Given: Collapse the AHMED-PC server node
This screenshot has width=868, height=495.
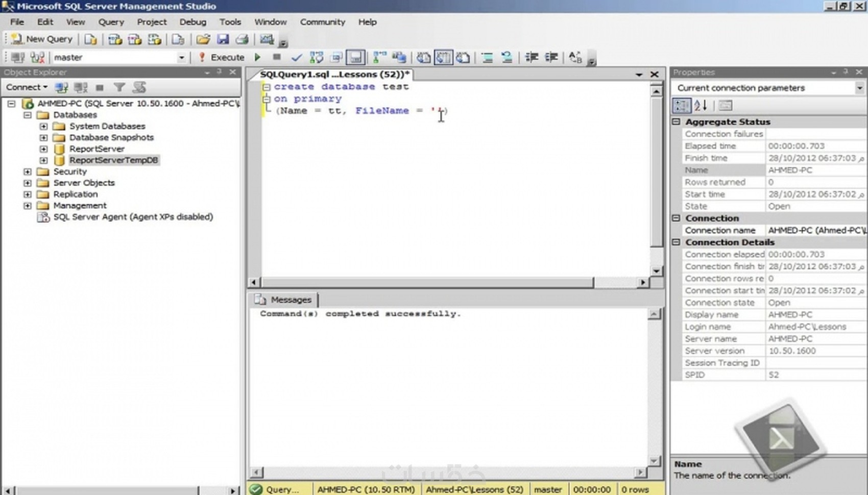Looking at the screenshot, I should click(x=11, y=104).
